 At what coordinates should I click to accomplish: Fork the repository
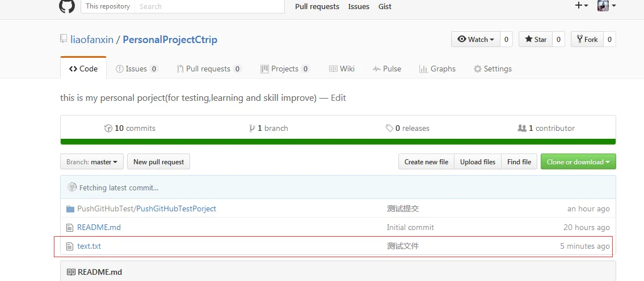coord(587,40)
